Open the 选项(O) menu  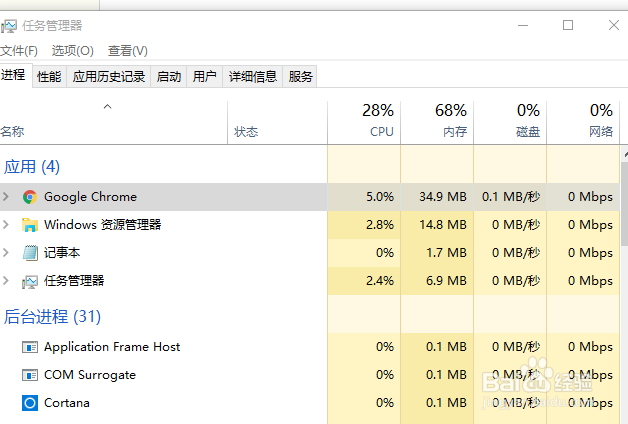coord(72,50)
